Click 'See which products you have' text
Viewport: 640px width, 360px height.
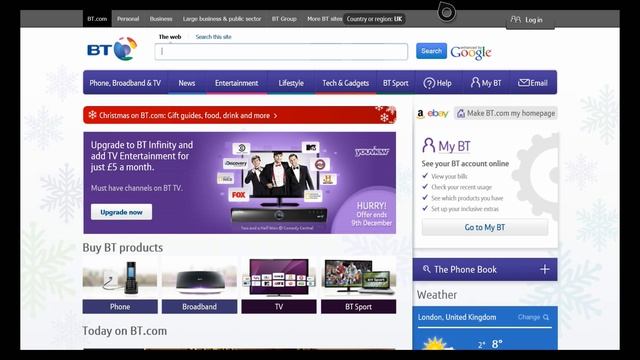click(467, 198)
